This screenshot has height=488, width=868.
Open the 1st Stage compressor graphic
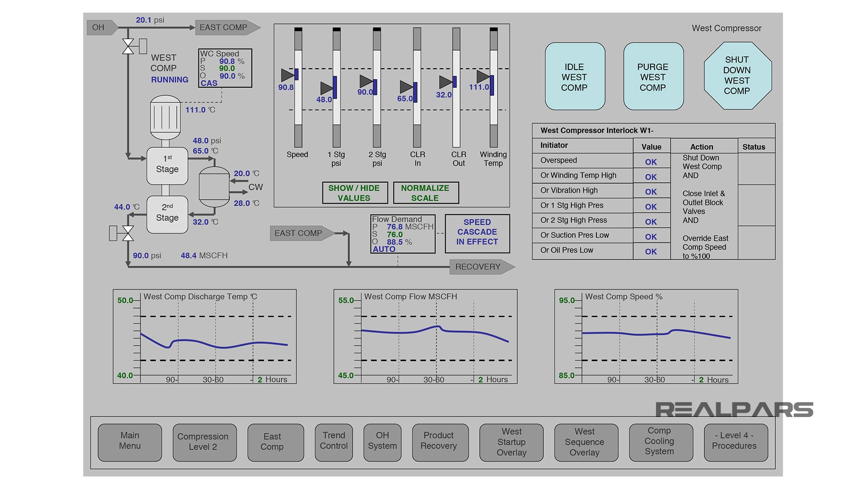point(167,166)
